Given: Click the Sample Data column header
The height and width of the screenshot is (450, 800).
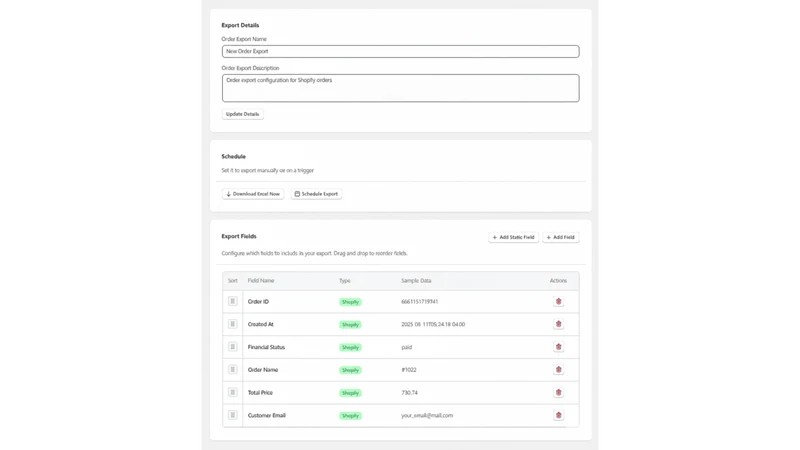Looking at the screenshot, I should click(x=416, y=281).
